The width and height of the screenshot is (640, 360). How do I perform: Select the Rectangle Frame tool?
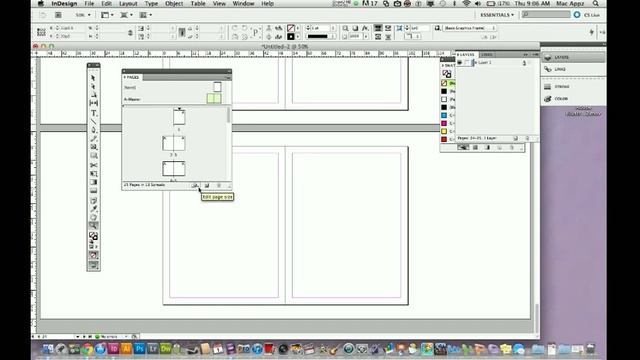click(x=93, y=147)
